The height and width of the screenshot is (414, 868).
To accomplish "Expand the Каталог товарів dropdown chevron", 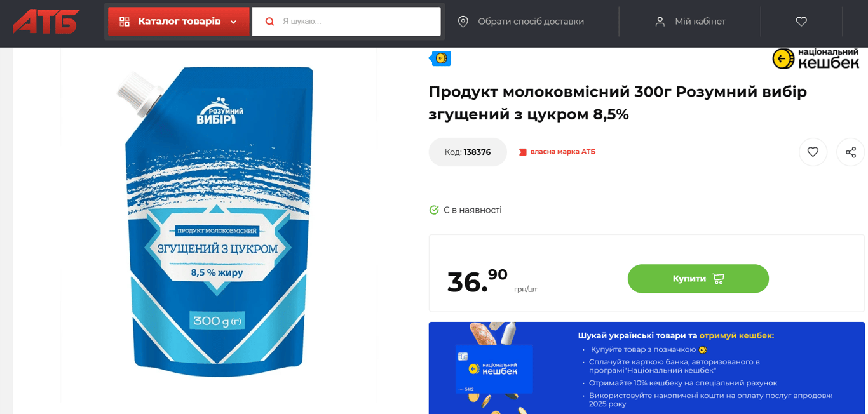I will (x=233, y=22).
